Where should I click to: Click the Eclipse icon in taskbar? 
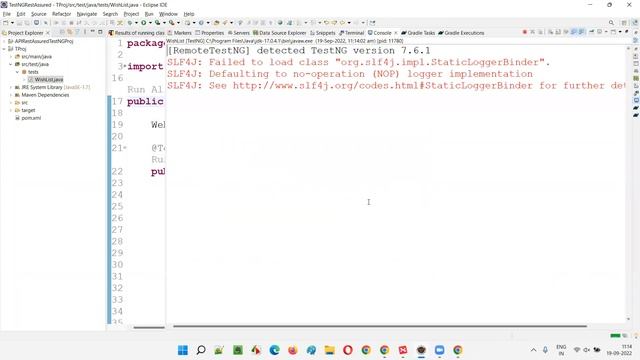(421, 350)
